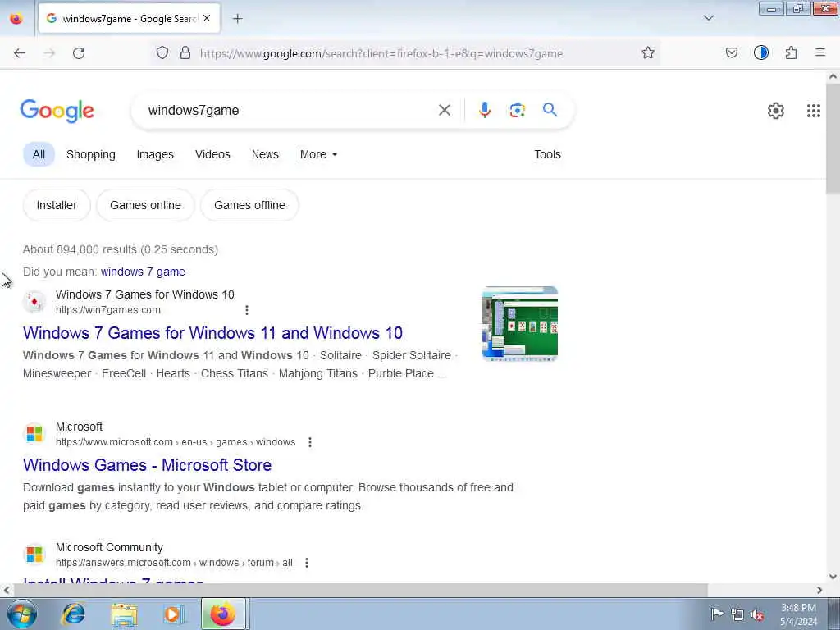
Task: Open the win7games.com result favicon
Action: tap(34, 302)
